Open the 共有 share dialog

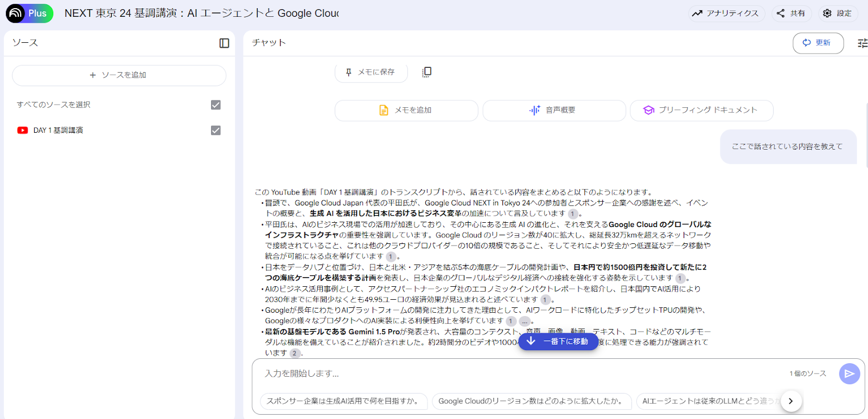(791, 14)
